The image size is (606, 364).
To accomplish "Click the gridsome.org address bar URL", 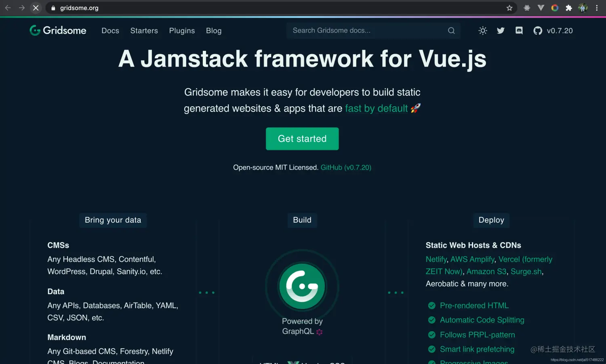I will (79, 8).
